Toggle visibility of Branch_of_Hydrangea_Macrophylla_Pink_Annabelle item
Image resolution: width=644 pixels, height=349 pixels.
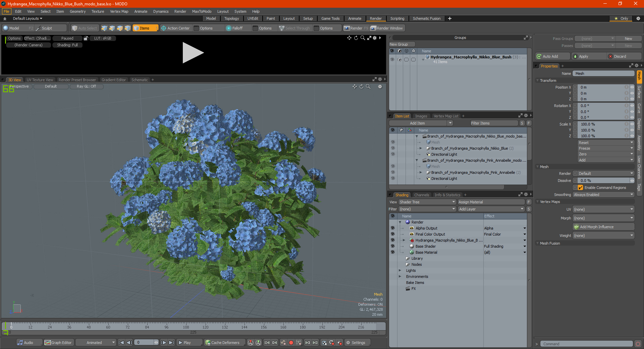[x=393, y=172]
